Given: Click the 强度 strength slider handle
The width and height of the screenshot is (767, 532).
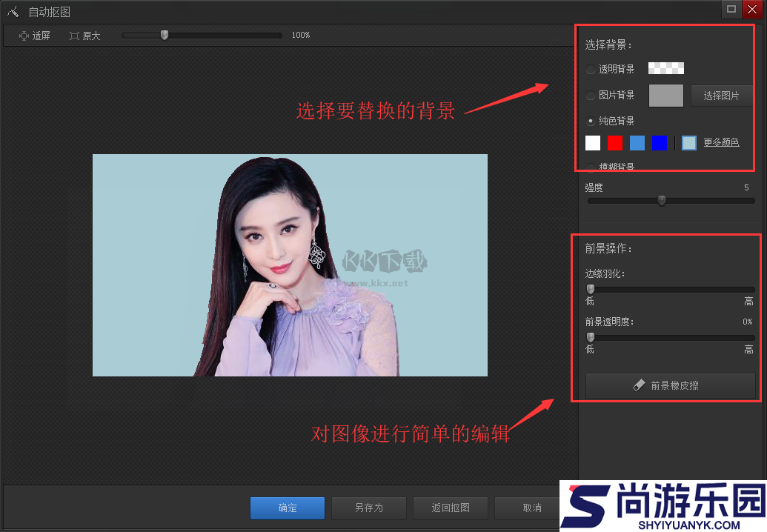Looking at the screenshot, I should (662, 200).
